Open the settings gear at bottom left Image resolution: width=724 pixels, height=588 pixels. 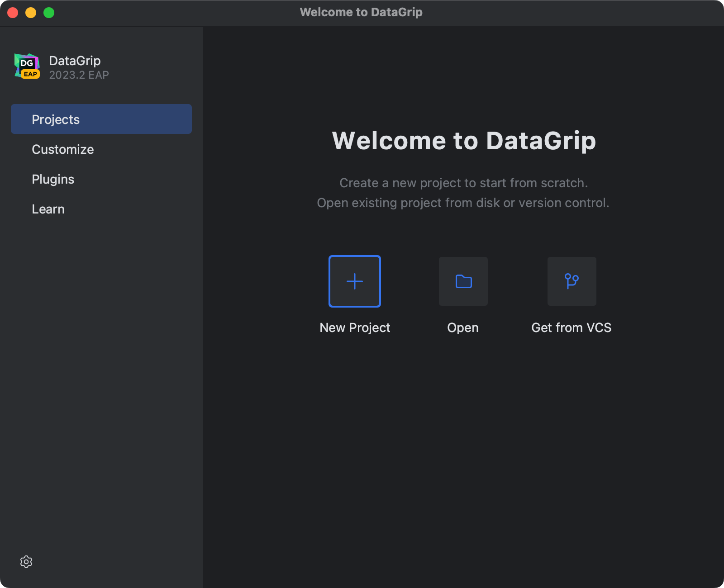26,562
